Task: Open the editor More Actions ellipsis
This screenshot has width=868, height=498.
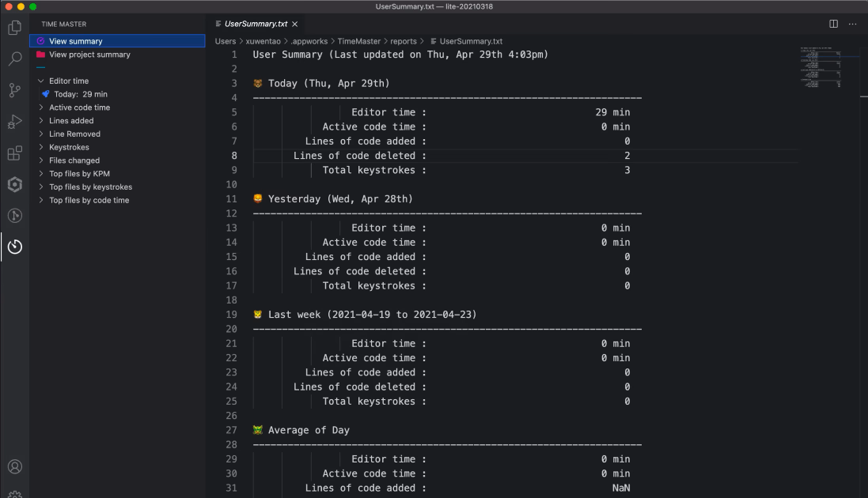Action: tap(852, 24)
